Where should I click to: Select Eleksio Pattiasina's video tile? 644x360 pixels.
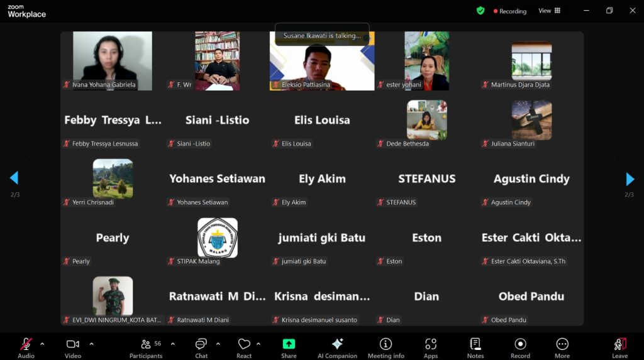(x=322, y=61)
